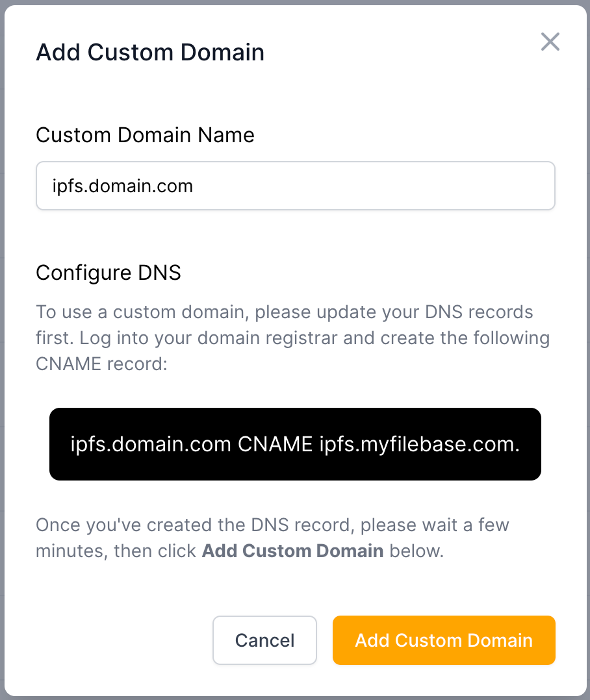
Task: Click the word CNAME in the black box
Action: click(276, 445)
